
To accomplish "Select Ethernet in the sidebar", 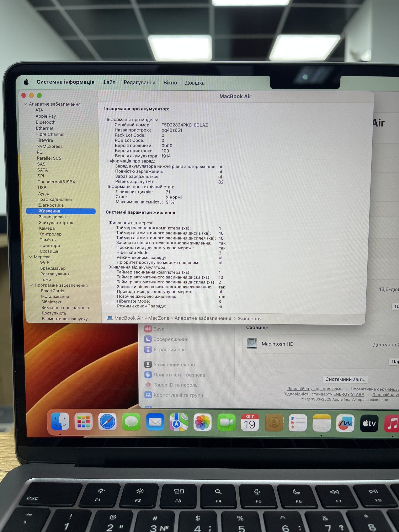I will (x=45, y=128).
